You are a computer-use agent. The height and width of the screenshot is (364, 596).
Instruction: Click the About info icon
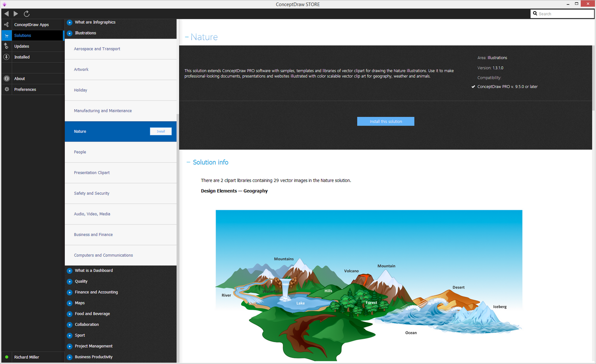click(x=6, y=79)
